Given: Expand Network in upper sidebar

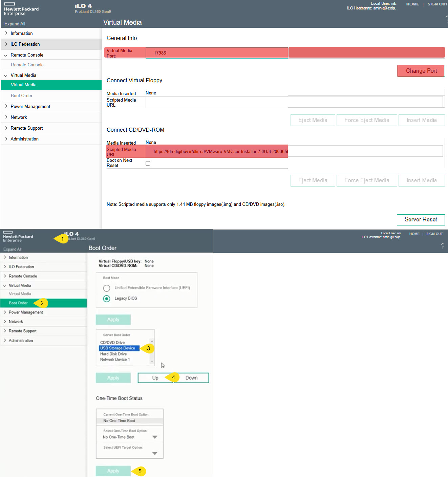Looking at the screenshot, I should pos(6,117).
